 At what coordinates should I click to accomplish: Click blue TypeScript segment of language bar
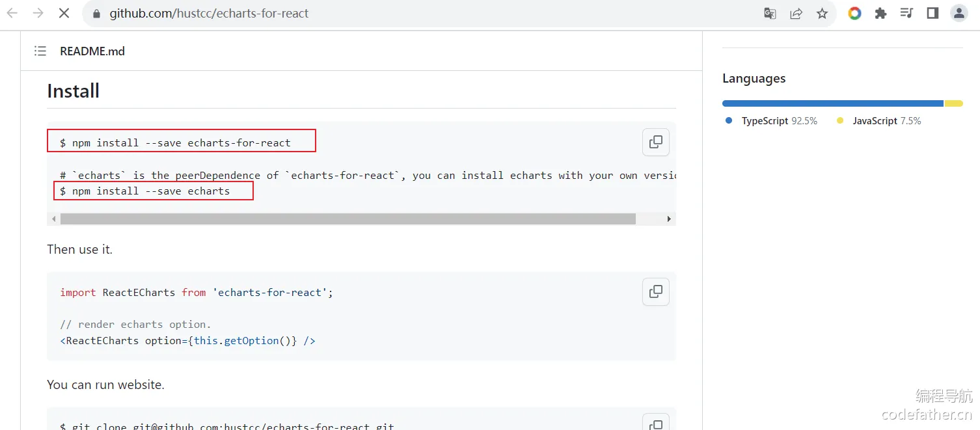click(832, 103)
